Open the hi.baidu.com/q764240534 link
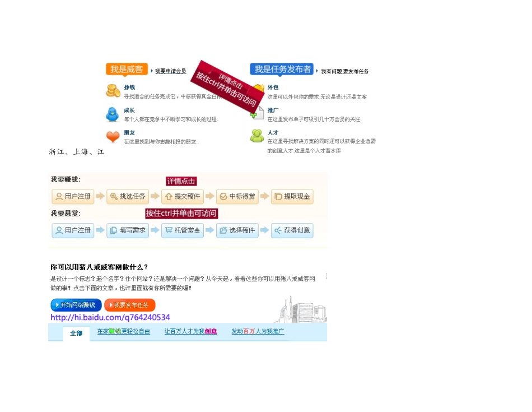 coord(110,317)
